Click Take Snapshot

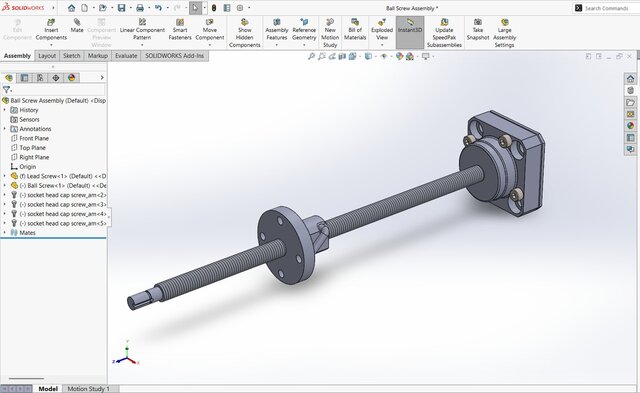(478, 29)
